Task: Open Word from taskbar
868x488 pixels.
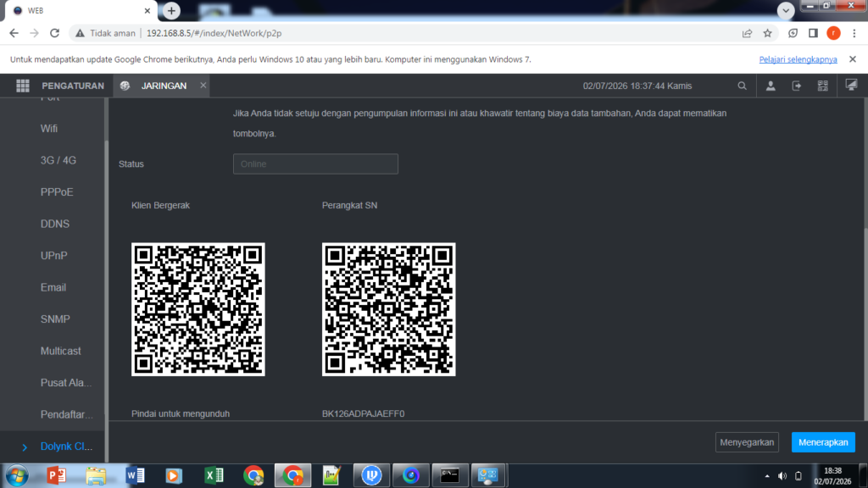Action: click(135, 475)
